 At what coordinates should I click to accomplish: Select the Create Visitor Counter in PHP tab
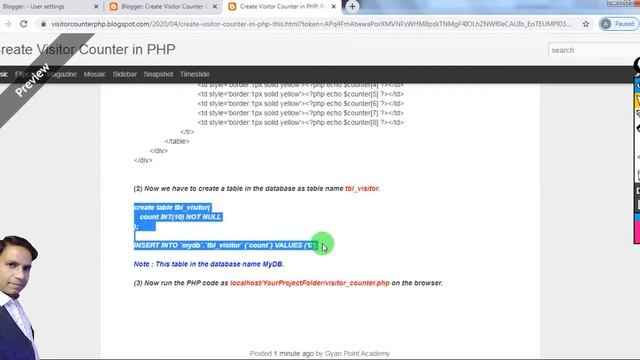click(282, 7)
